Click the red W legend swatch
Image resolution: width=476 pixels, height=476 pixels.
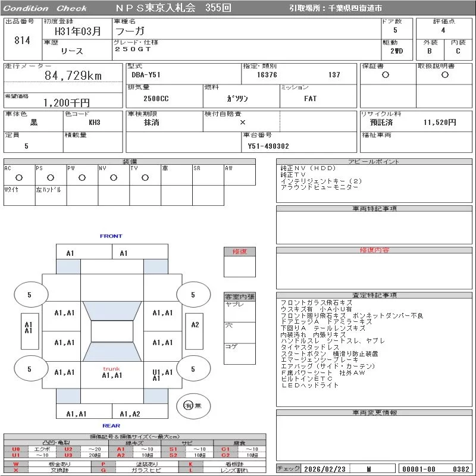point(16,464)
